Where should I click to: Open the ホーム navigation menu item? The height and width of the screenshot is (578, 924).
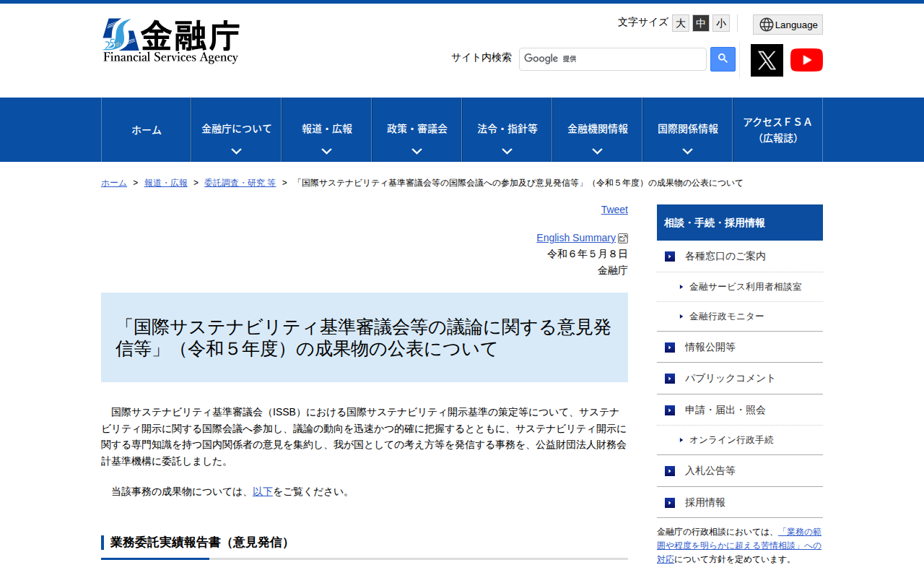pyautogui.click(x=147, y=130)
